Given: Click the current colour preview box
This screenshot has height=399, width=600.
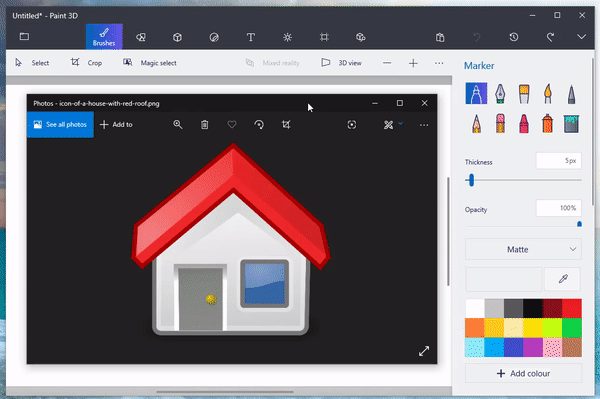Looking at the screenshot, I should [x=504, y=279].
